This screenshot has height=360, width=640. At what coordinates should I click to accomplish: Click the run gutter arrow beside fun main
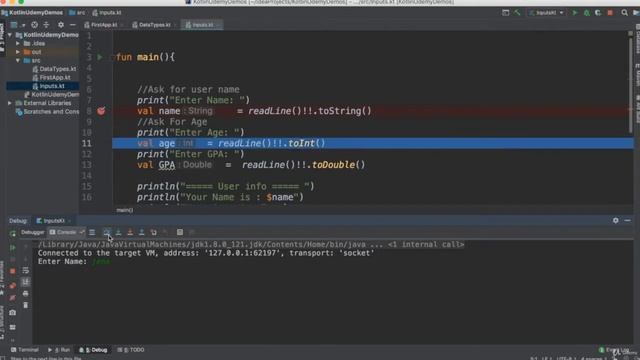click(x=100, y=57)
